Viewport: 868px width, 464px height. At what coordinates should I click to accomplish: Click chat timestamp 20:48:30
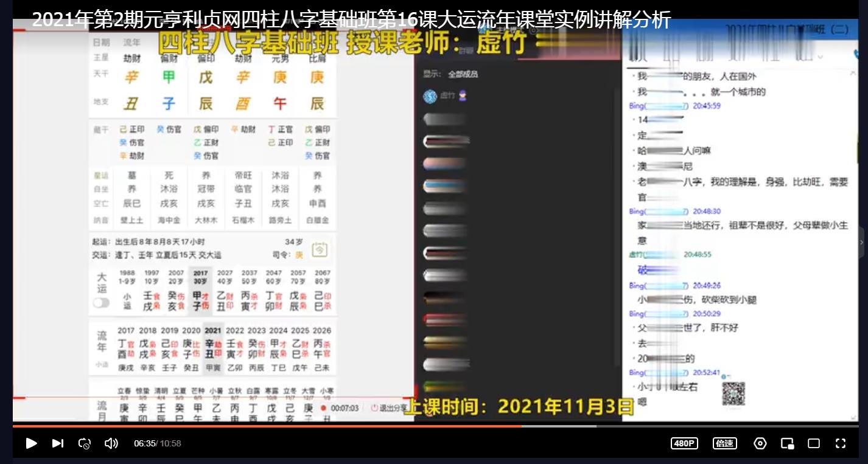click(707, 211)
